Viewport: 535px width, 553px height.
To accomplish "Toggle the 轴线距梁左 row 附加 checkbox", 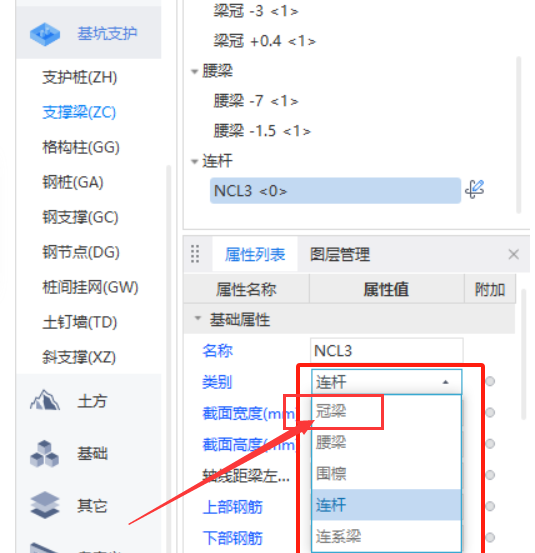I will 490,475.
